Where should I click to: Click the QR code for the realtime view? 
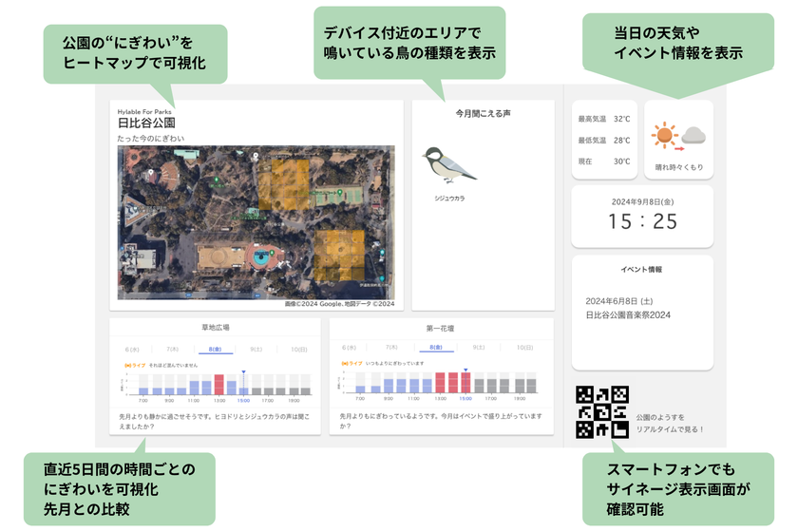(602, 412)
